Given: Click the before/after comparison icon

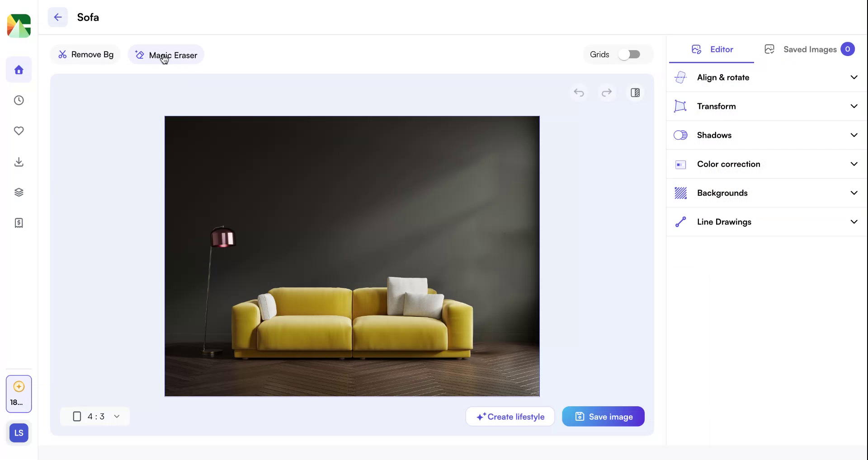Looking at the screenshot, I should click(635, 93).
